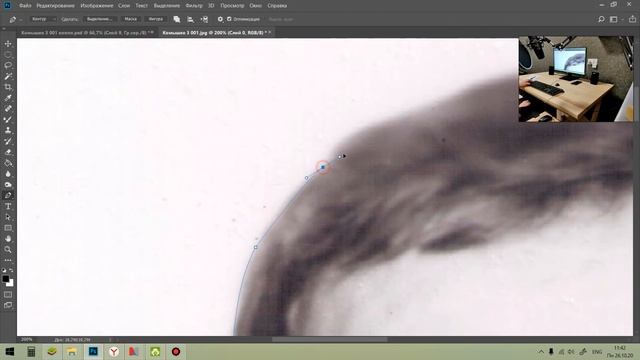Click the Фигура button in options bar
640x360 pixels.
(156, 19)
